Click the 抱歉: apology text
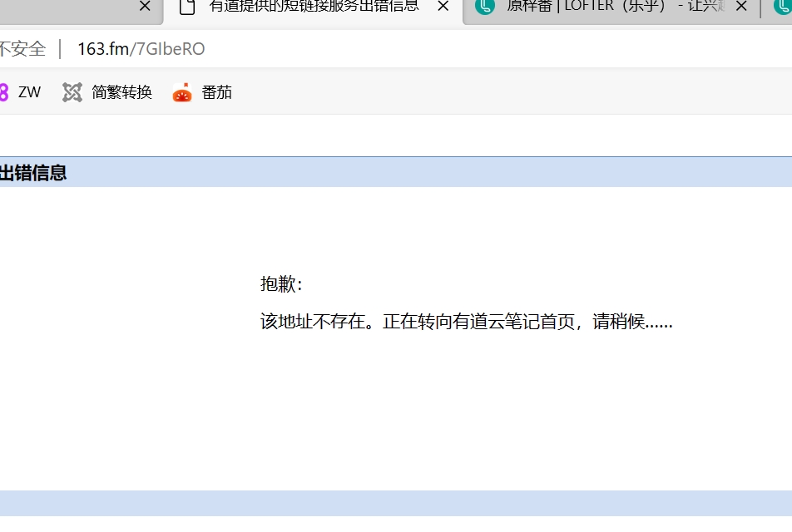 [282, 284]
